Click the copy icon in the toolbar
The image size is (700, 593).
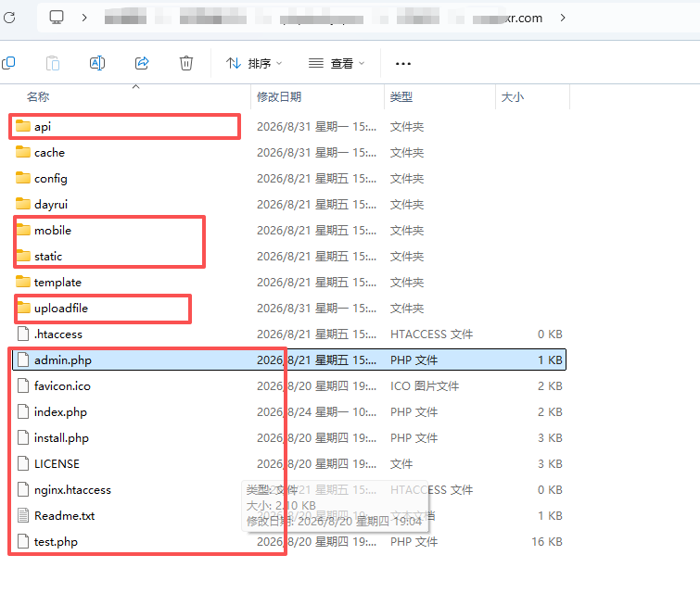8,63
